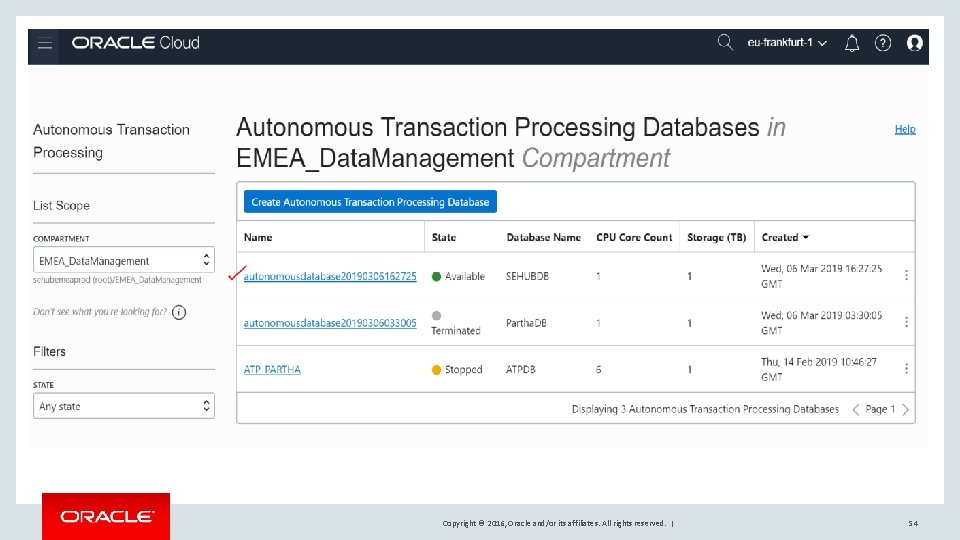The width and height of the screenshot is (960, 540).
Task: Open actions menu for SEHUBDB row
Action: point(906,276)
